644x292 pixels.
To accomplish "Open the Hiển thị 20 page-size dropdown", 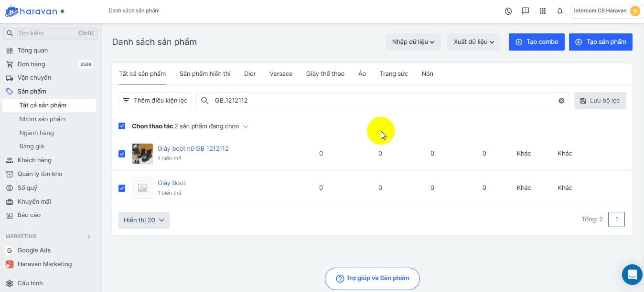I will pos(144,220).
